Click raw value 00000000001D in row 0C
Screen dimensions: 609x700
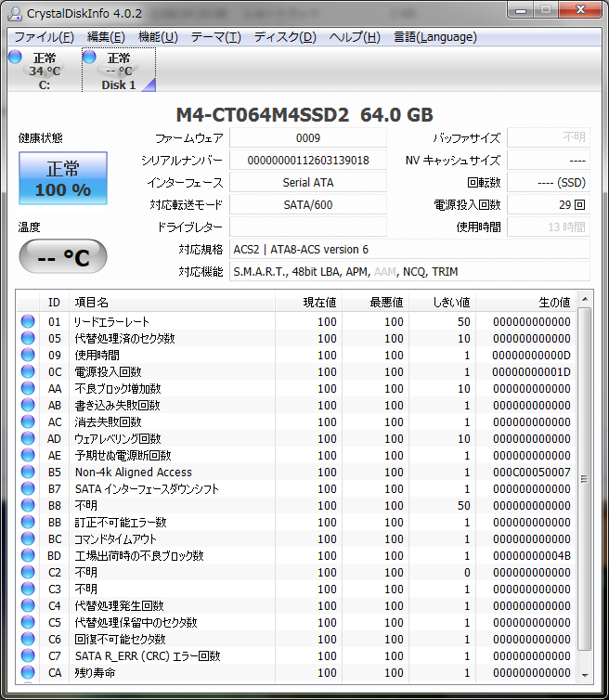click(x=532, y=371)
